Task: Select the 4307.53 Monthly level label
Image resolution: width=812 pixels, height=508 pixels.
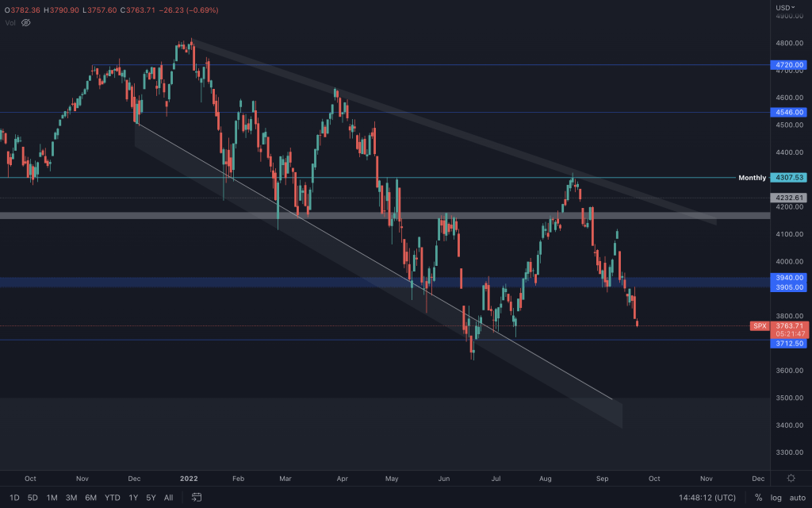Action: (x=788, y=177)
